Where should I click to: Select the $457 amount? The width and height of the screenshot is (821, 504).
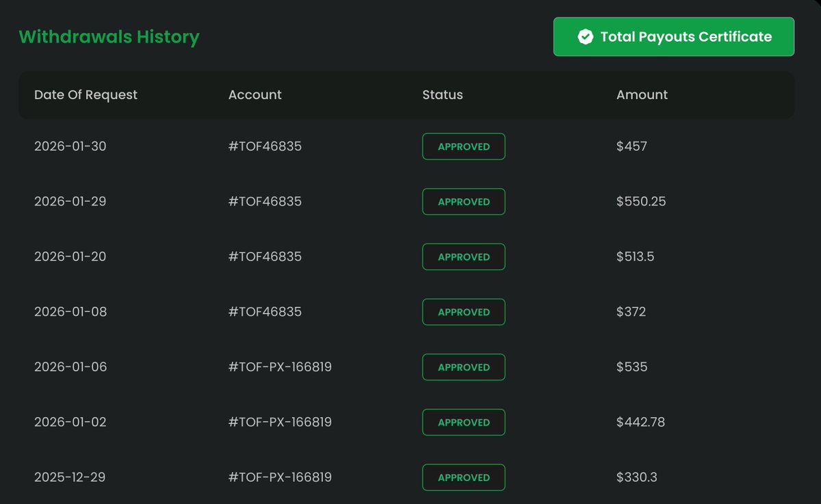[x=631, y=146]
